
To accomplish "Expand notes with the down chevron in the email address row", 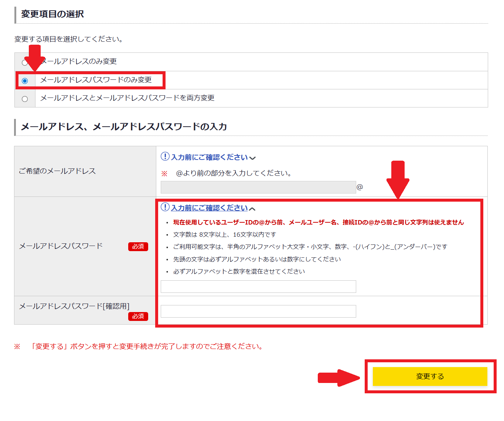I will point(253,158).
